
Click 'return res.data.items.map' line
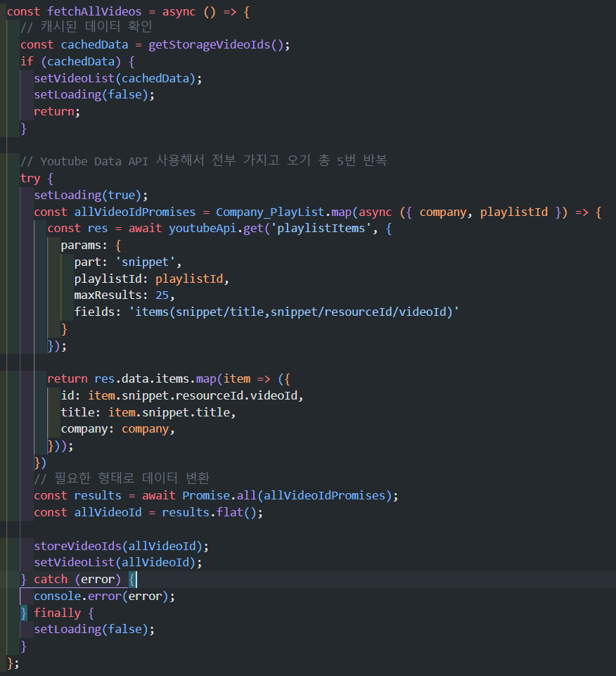pyautogui.click(x=169, y=379)
